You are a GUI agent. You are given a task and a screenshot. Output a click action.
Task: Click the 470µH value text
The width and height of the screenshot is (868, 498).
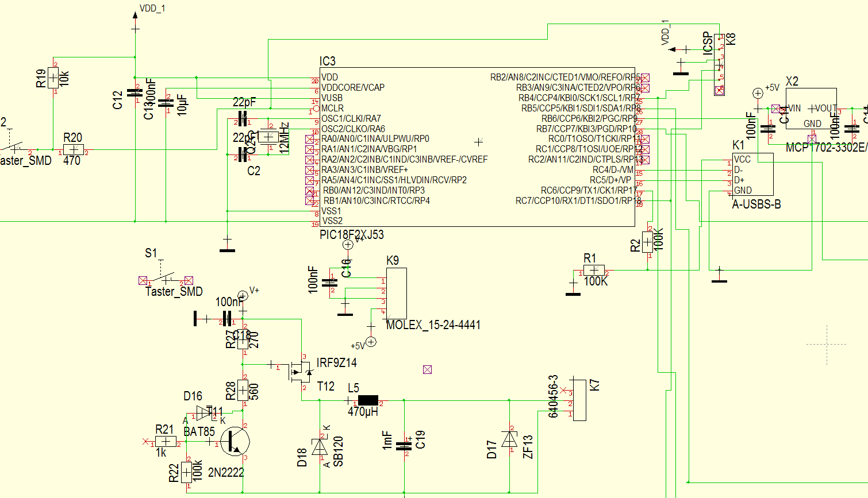pyautogui.click(x=363, y=411)
